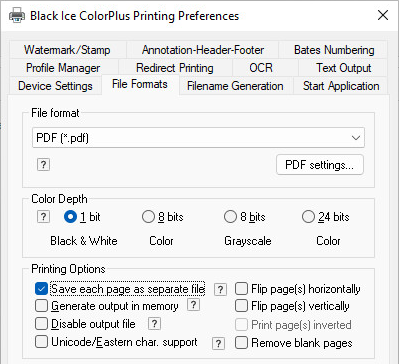Switch to the Watermark/Stamp tab

pos(67,50)
